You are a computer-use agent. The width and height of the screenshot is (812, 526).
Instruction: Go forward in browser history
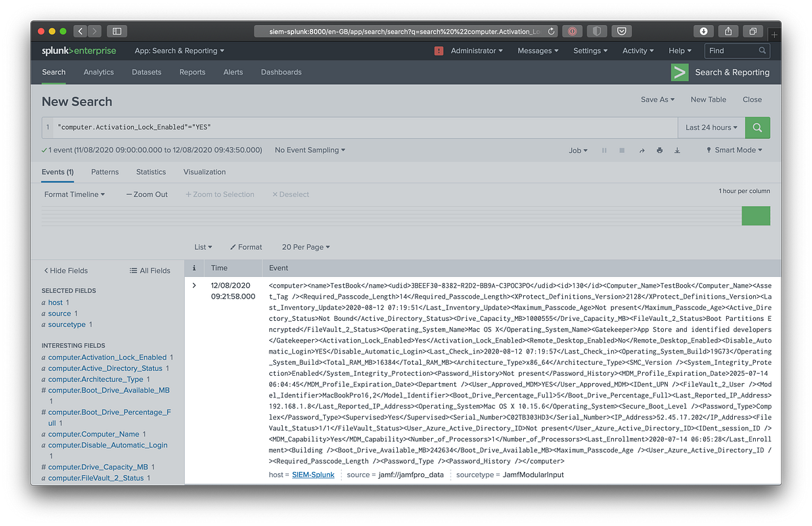tap(95, 31)
